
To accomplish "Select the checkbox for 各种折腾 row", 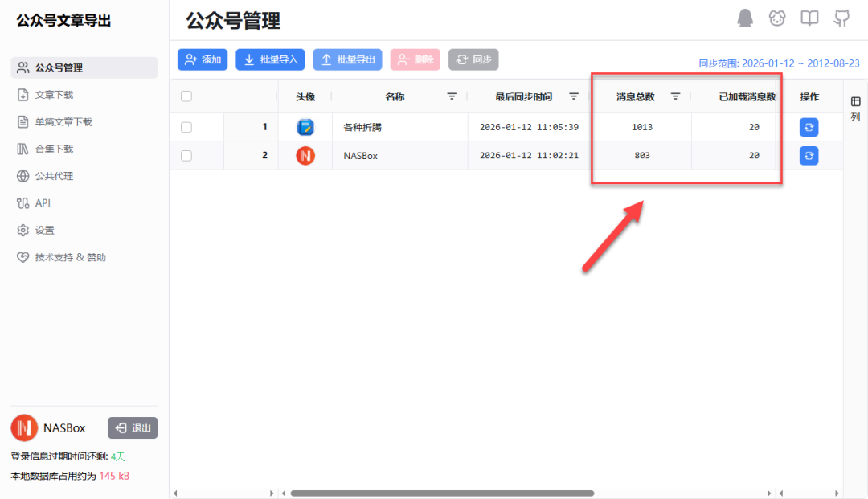I will [x=186, y=126].
